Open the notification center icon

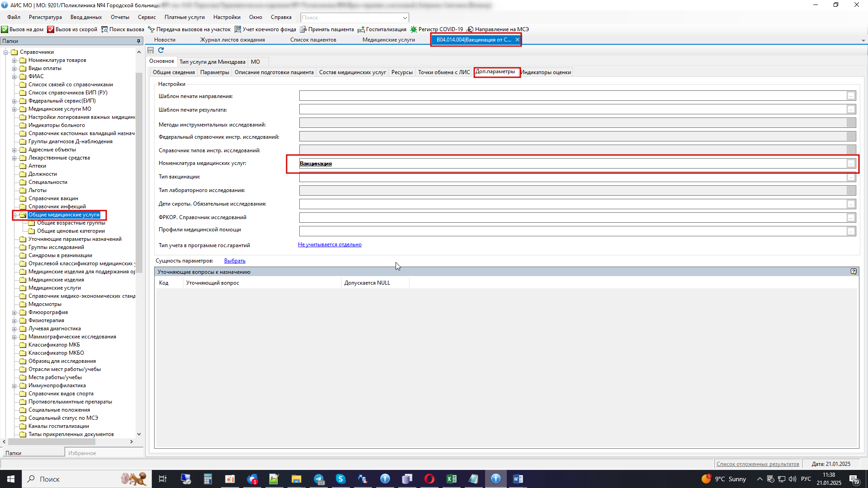[854, 479]
